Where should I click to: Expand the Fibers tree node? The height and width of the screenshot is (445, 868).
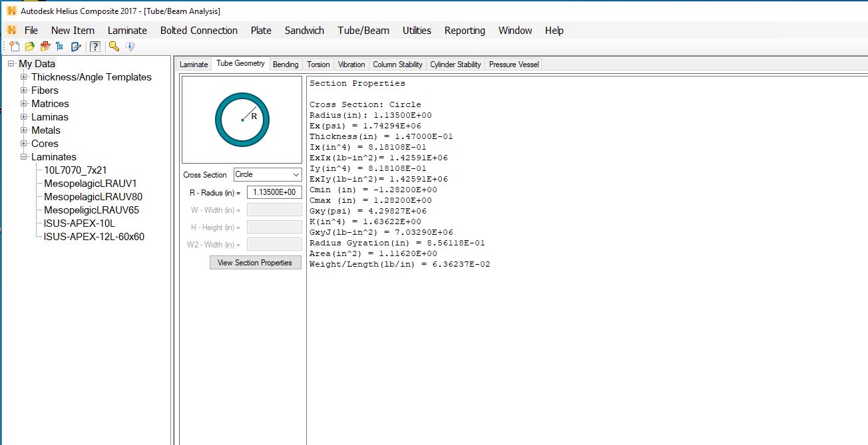click(24, 90)
